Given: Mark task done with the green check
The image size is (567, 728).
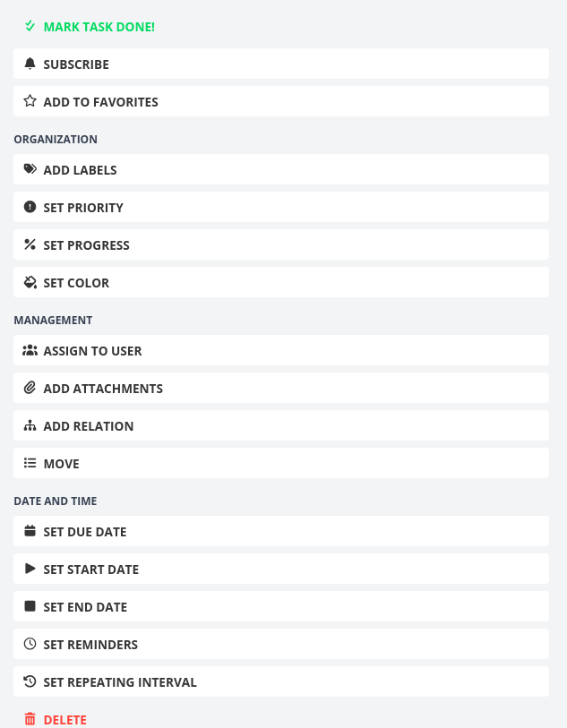Looking at the screenshot, I should pos(30,27).
